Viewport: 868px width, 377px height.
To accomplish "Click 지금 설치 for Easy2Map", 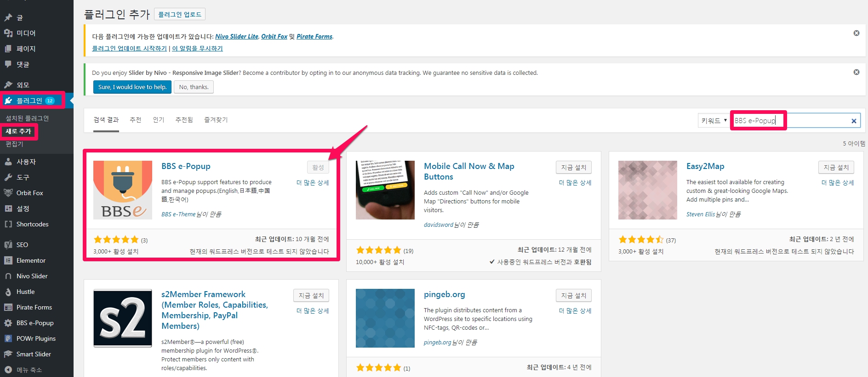I will tap(836, 168).
